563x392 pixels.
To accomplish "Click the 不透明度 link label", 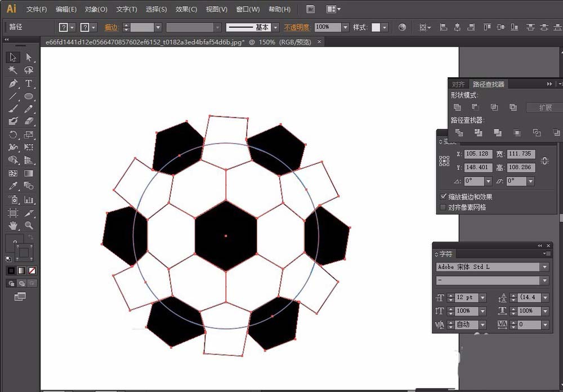I will pyautogui.click(x=298, y=27).
